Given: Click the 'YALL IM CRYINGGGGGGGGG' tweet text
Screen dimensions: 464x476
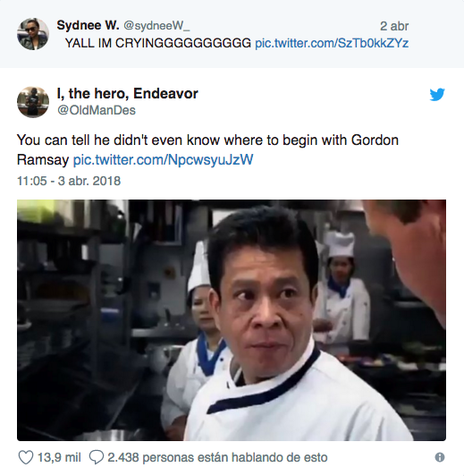Looking at the screenshot, I should tap(158, 43).
